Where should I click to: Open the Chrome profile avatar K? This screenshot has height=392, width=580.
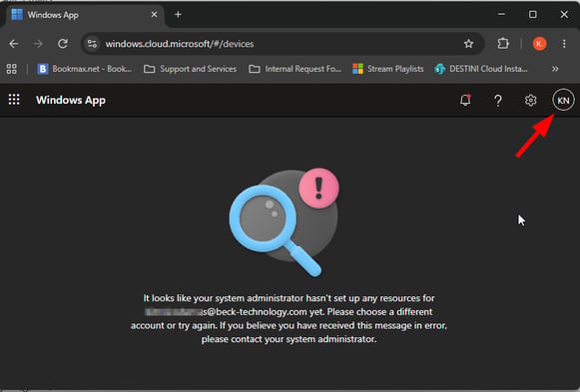coord(540,44)
